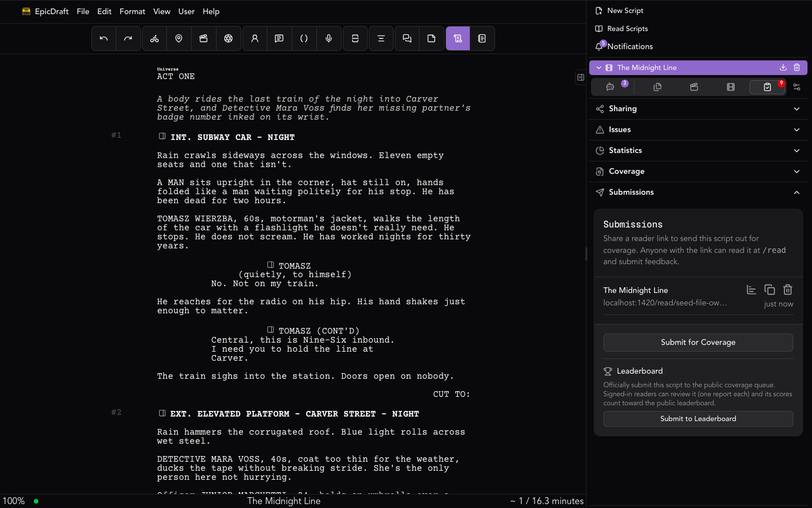This screenshot has height=508, width=812.
Task: Open the comments bubbles tool
Action: pyautogui.click(x=407, y=38)
